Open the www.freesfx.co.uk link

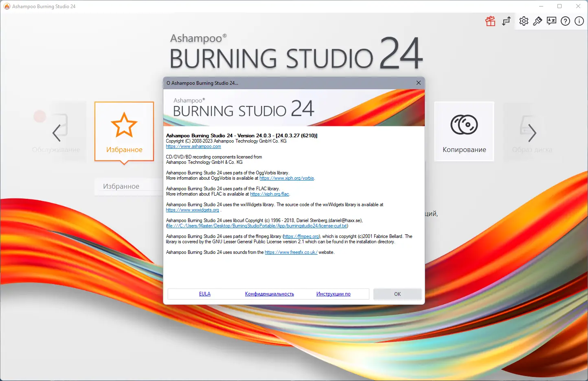click(291, 252)
